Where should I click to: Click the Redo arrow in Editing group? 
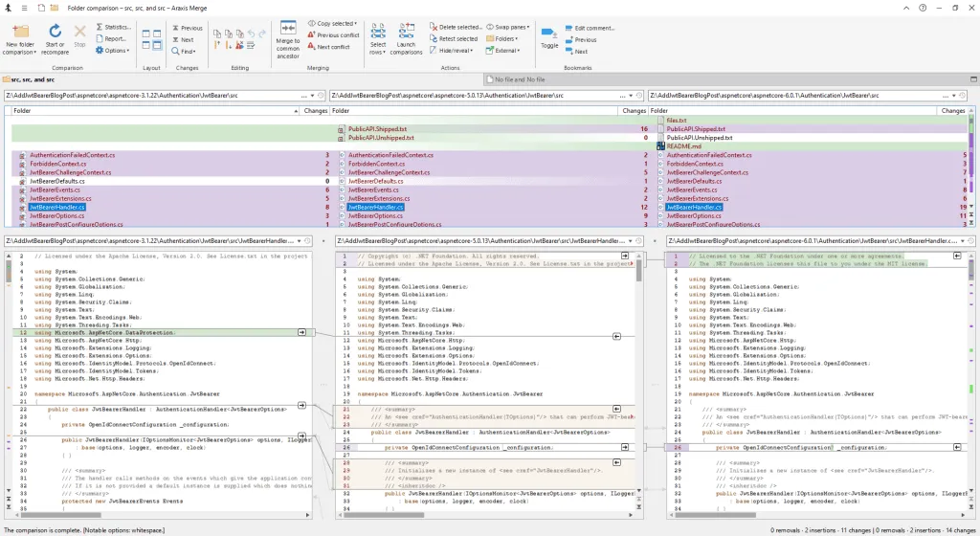click(262, 33)
